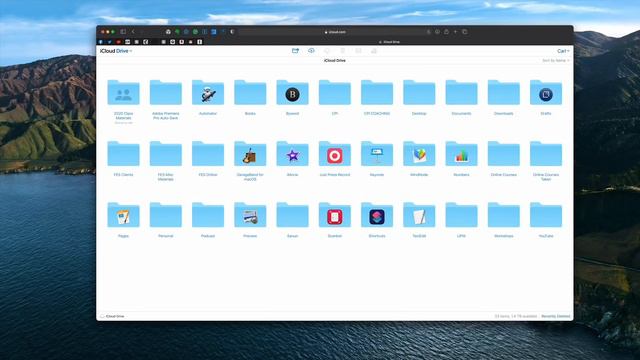Open the TextEdit folder
The height and width of the screenshot is (360, 640).
419,215
